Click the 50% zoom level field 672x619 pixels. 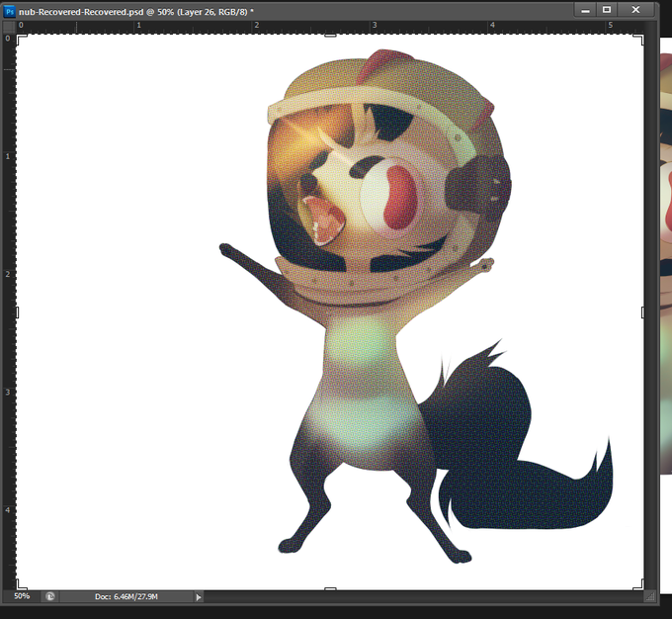[22, 596]
